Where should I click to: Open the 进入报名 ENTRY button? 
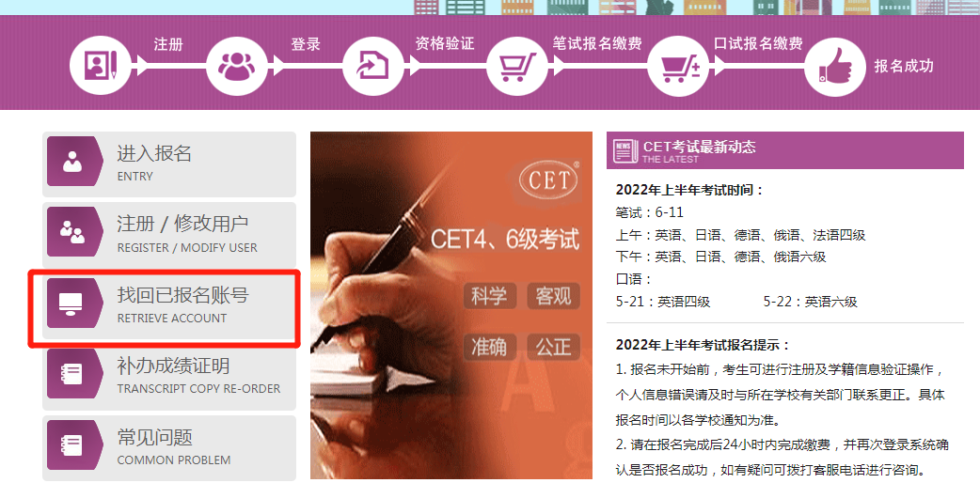pos(168,164)
